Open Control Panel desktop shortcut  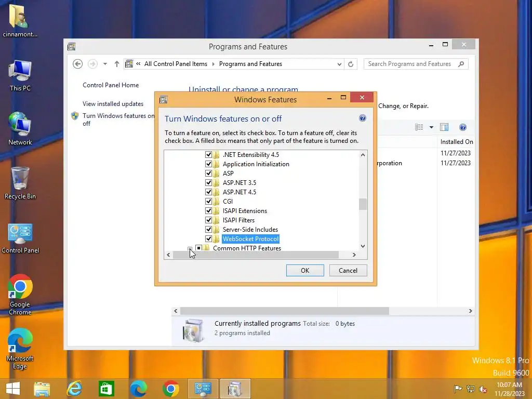20,238
